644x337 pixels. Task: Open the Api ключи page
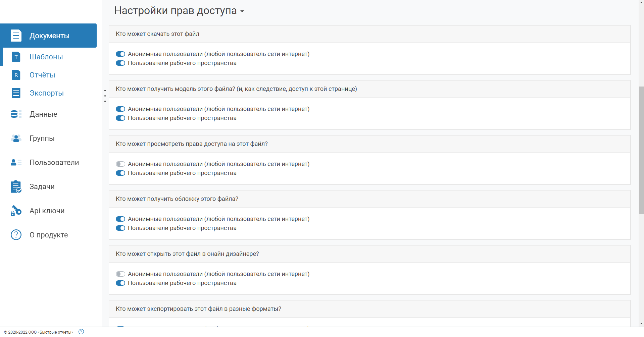point(47,211)
